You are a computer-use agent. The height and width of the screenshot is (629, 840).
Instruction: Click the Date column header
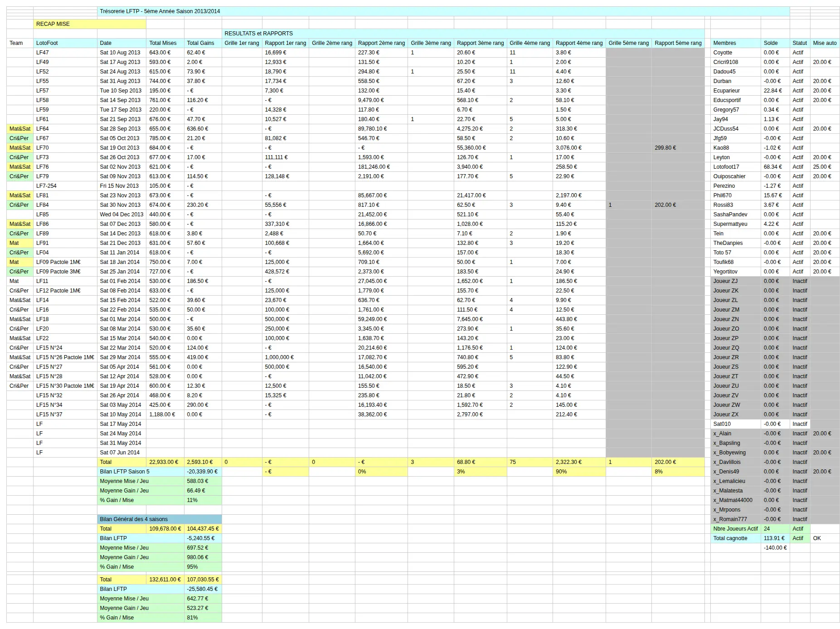121,43
